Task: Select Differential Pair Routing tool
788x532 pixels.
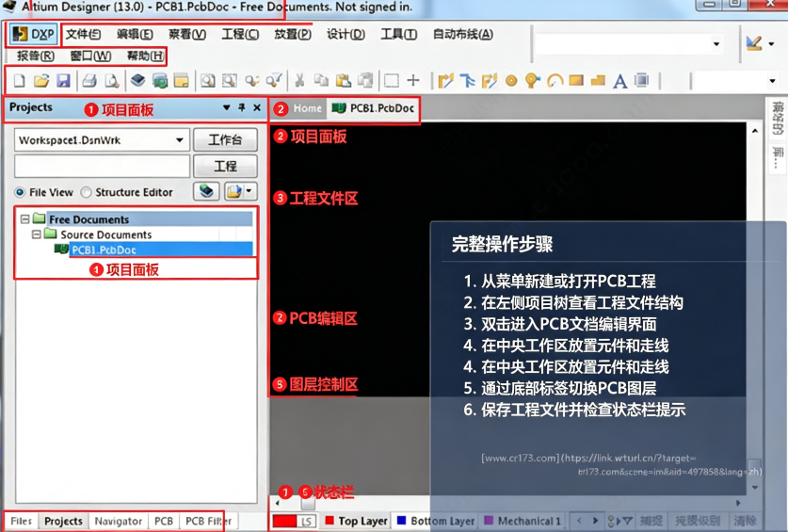Action: (x=489, y=80)
